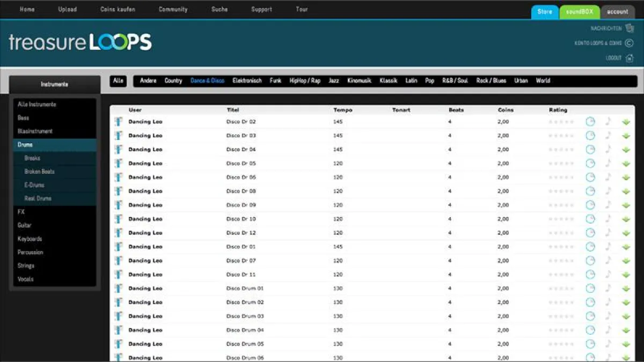Screen dimensions: 644x362
Task: Download Disco Drum 01 with the green arrow
Action: pyautogui.click(x=626, y=289)
